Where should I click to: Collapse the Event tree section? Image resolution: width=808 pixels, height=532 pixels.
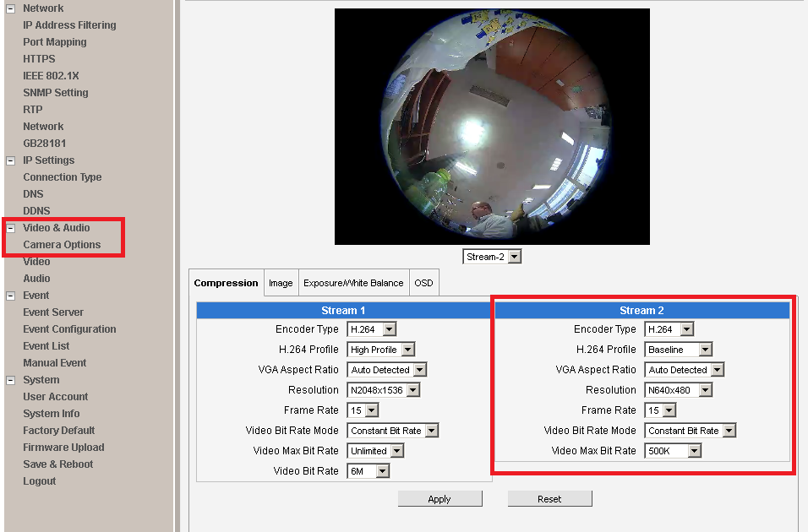(10, 296)
